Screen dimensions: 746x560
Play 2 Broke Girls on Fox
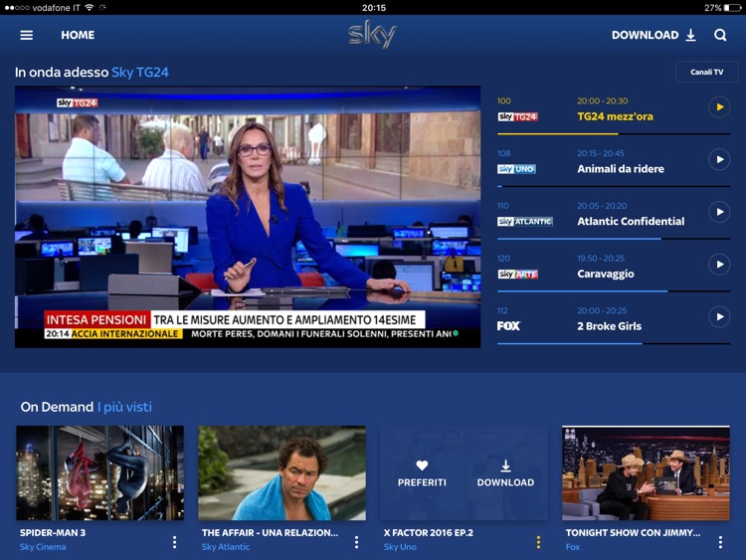tap(719, 316)
